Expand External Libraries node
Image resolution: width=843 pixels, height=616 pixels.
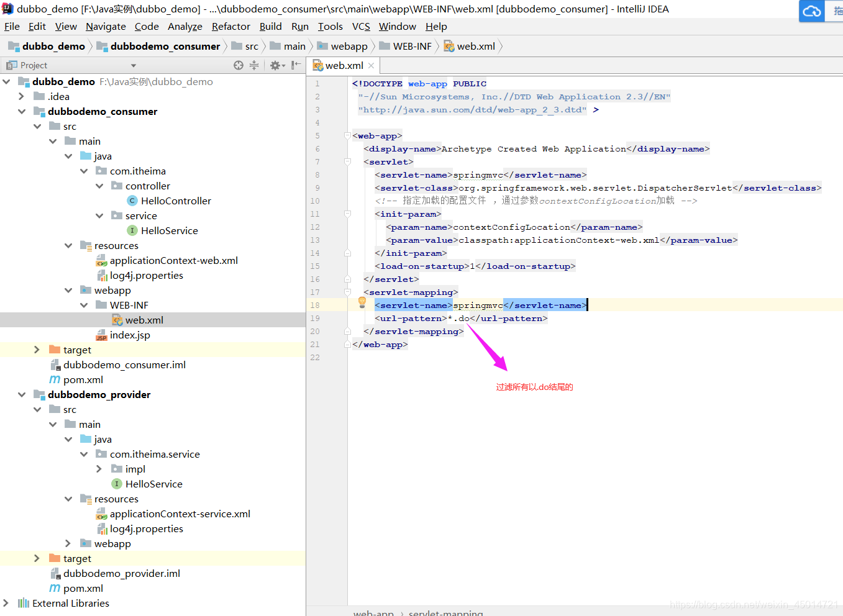tap(6, 603)
